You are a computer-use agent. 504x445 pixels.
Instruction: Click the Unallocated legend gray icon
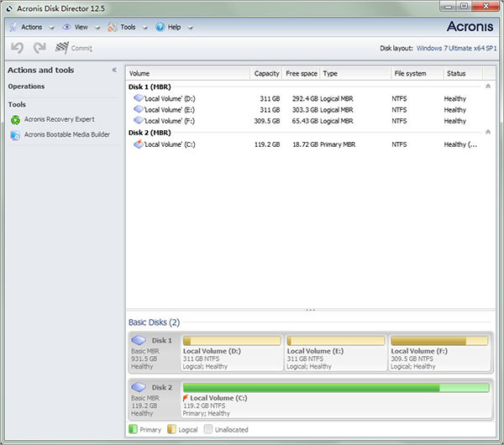(x=208, y=429)
